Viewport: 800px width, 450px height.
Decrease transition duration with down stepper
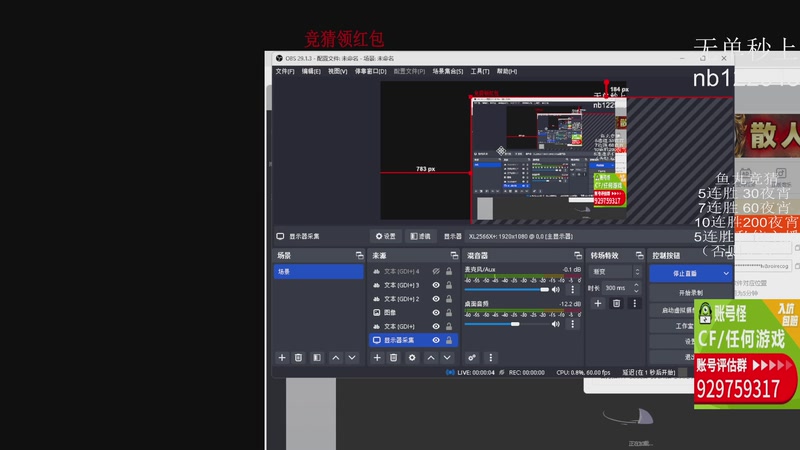pyautogui.click(x=636, y=291)
